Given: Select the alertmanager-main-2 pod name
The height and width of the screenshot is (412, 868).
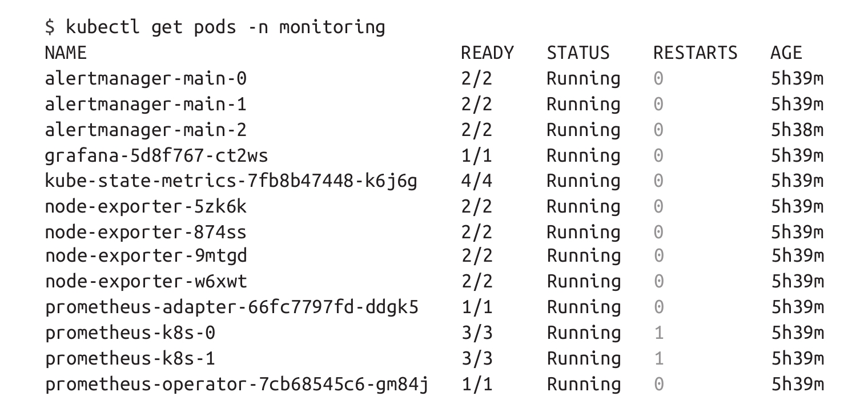Looking at the screenshot, I should (x=146, y=130).
